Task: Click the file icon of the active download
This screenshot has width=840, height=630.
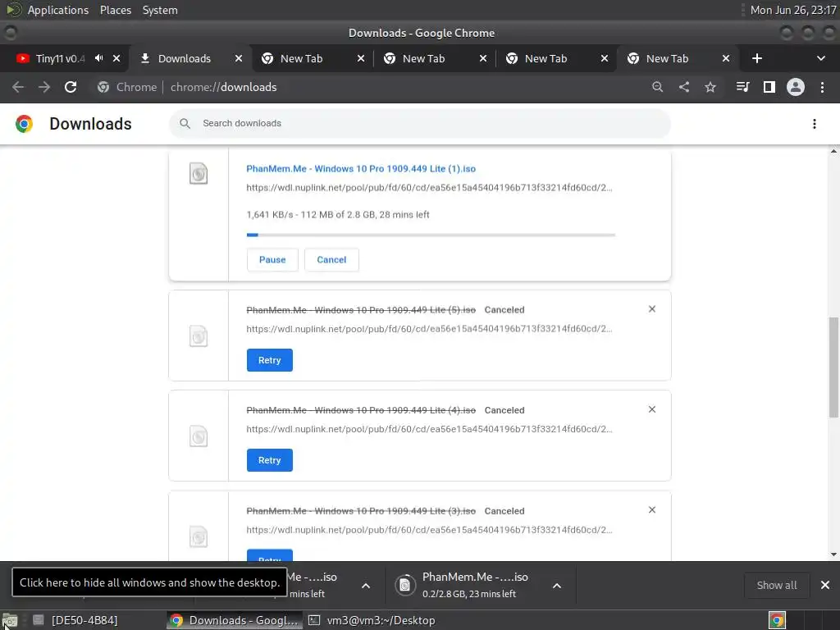Action: point(199,174)
